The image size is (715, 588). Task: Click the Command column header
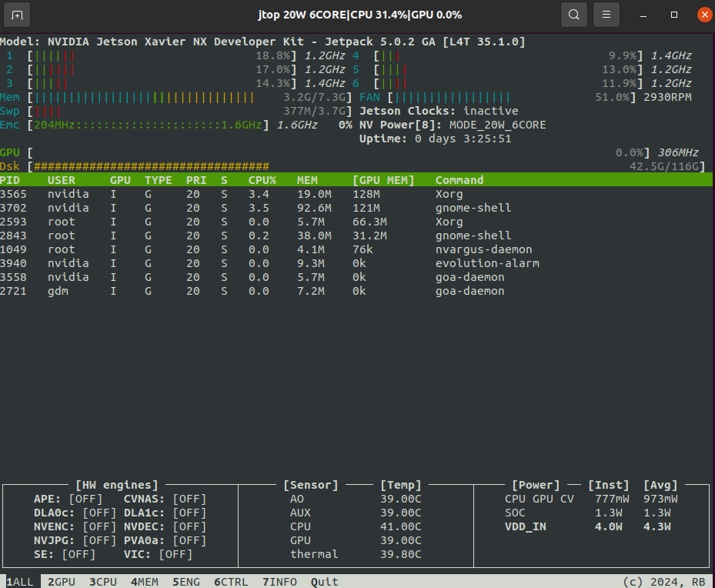point(459,180)
